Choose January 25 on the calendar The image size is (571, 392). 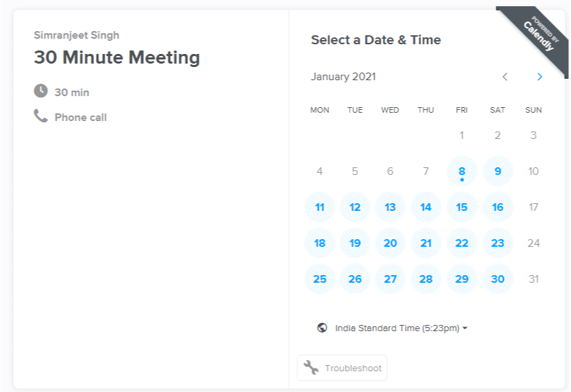click(320, 279)
